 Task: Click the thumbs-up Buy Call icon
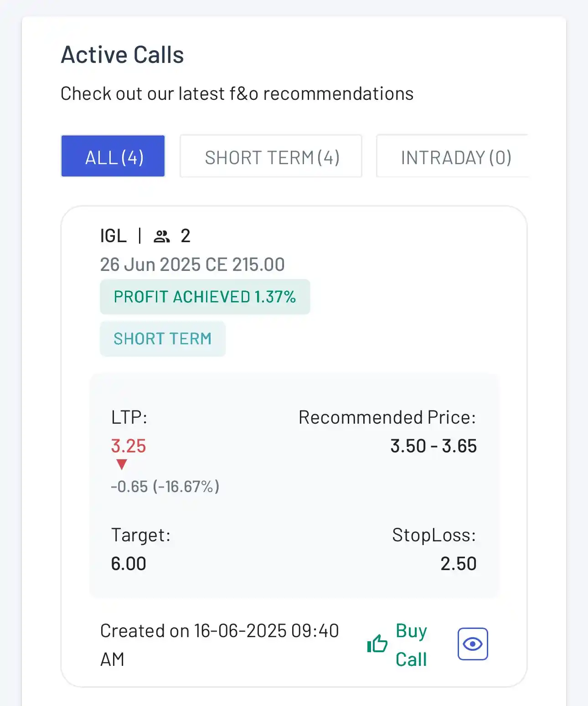pyautogui.click(x=377, y=644)
